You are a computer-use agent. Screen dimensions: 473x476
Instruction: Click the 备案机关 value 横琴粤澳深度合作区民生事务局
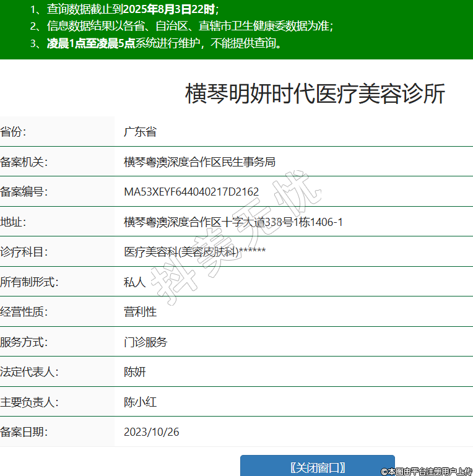click(199, 162)
